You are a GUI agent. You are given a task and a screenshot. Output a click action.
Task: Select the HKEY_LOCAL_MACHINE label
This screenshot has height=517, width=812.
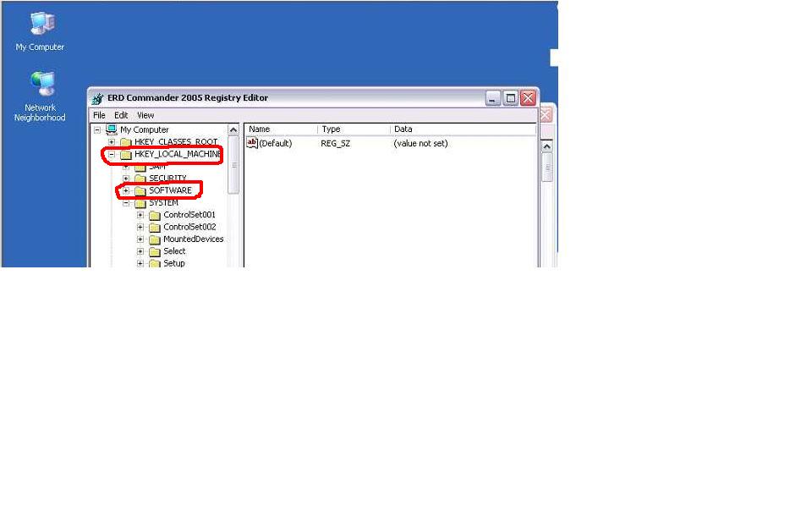(178, 154)
